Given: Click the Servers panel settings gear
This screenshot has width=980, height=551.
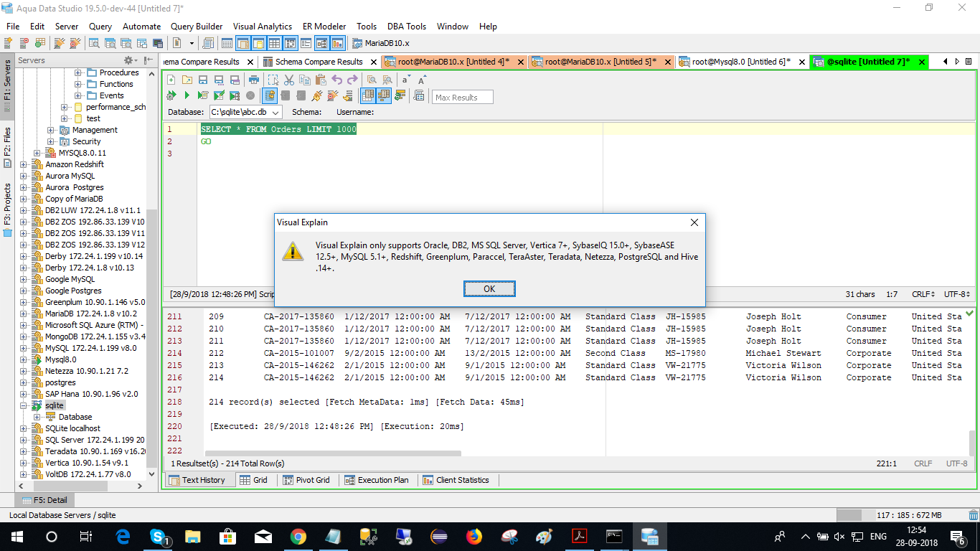Looking at the screenshot, I should 128,60.
